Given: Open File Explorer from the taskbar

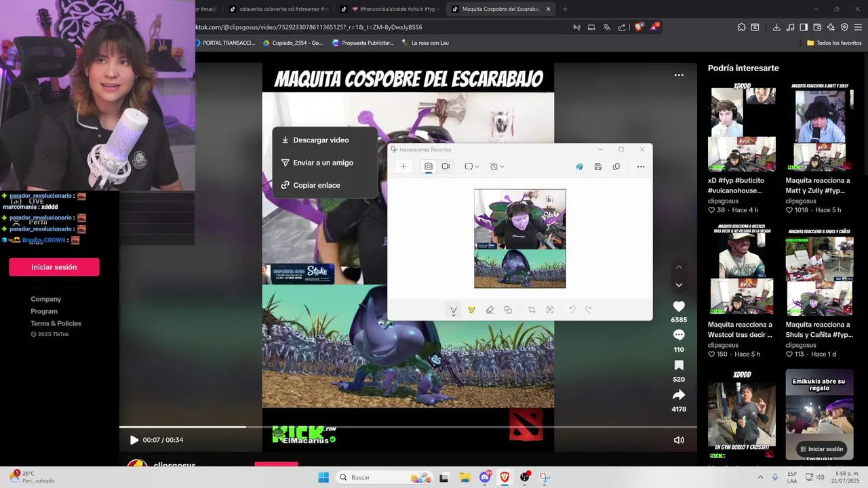Looking at the screenshot, I should click(x=465, y=477).
